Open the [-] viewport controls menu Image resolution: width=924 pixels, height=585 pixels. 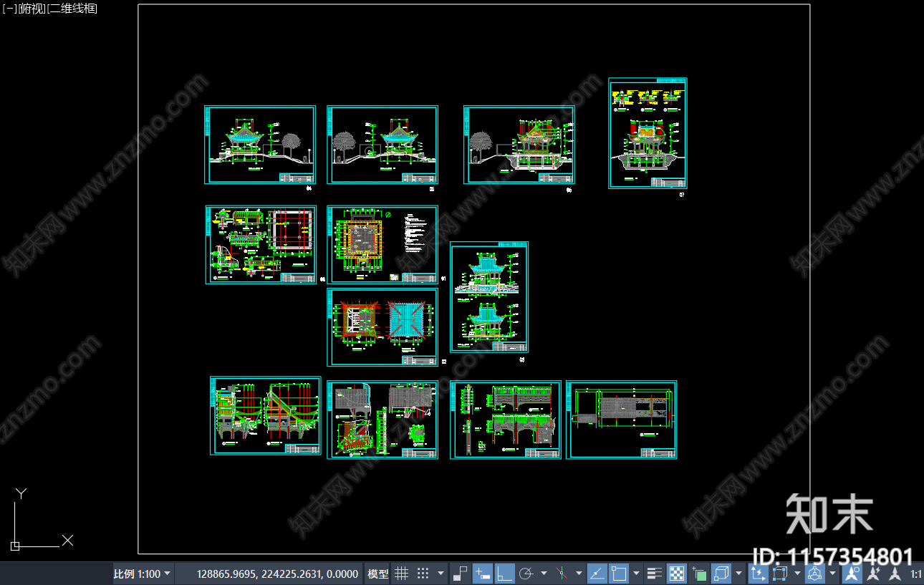[10, 9]
